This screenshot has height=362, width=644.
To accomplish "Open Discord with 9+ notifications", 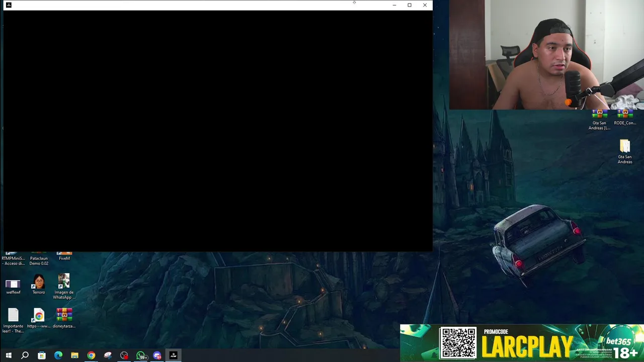I will 157,355.
